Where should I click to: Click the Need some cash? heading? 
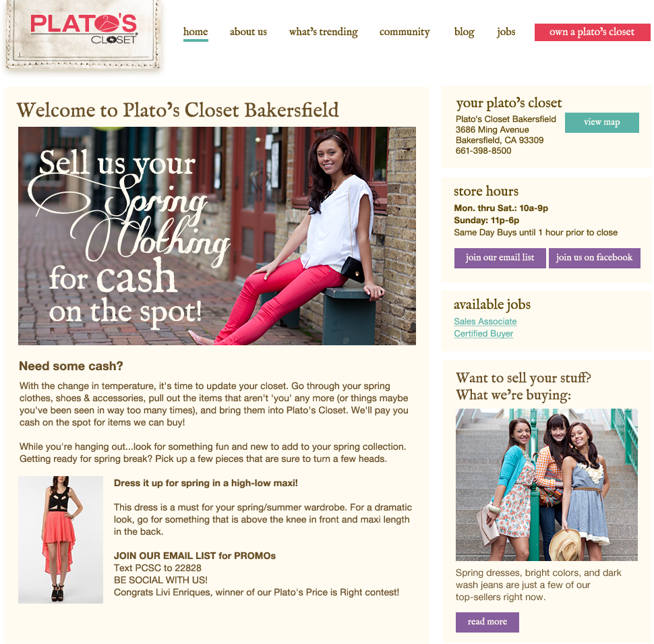[x=71, y=366]
